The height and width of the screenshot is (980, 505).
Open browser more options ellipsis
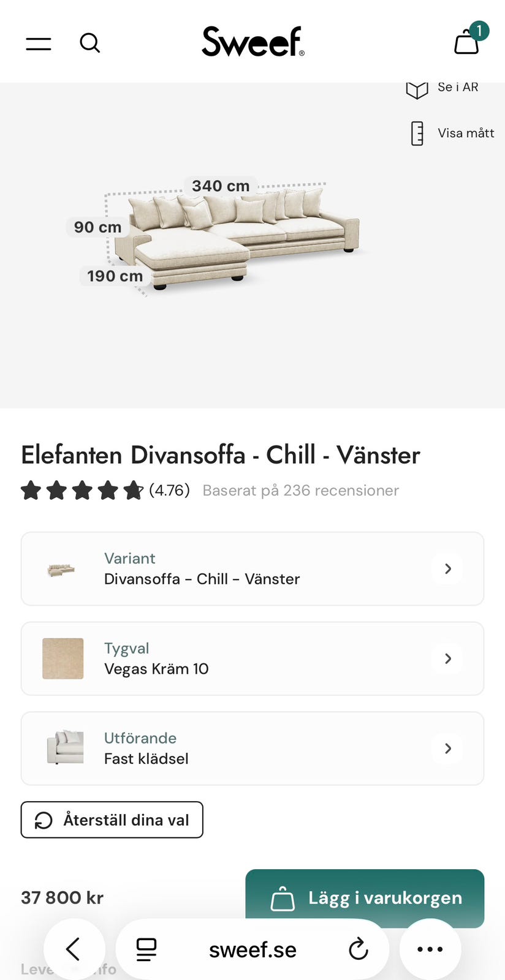point(430,949)
